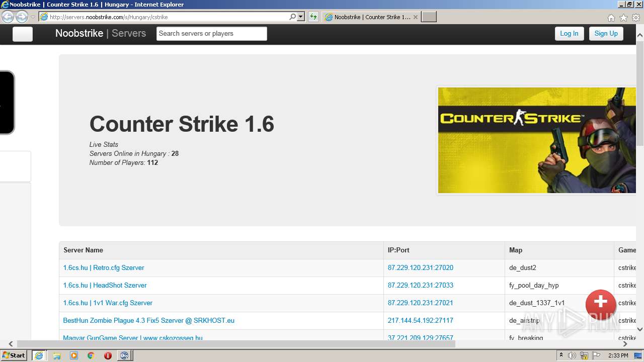Open the volume speaker tray icon
Viewport: 644px width, 362px height.
pos(572,355)
